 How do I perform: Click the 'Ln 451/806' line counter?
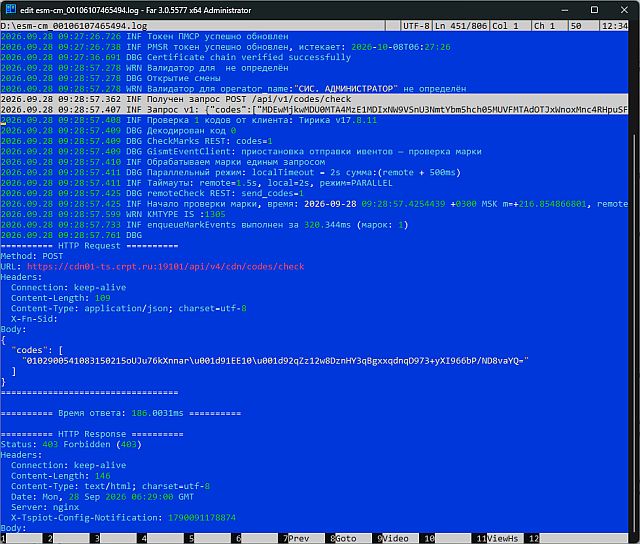(x=461, y=26)
